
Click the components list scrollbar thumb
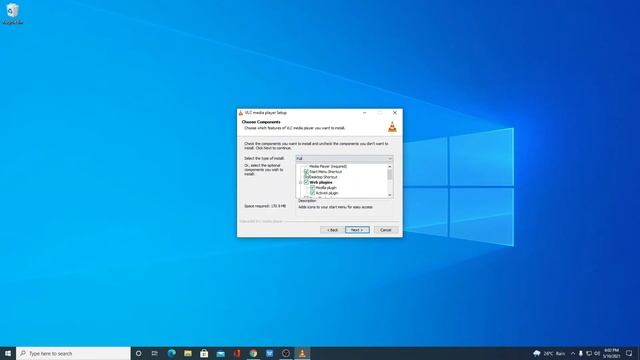coord(390,175)
